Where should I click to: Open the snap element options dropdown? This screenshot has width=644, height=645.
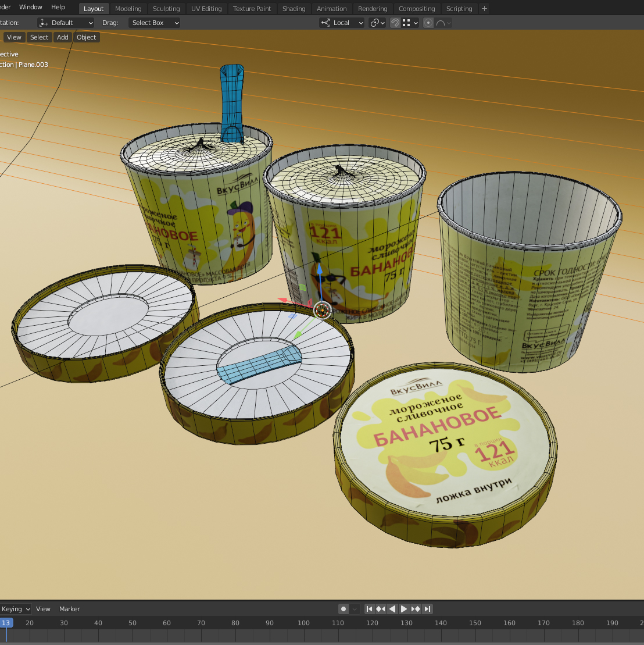[x=410, y=23]
